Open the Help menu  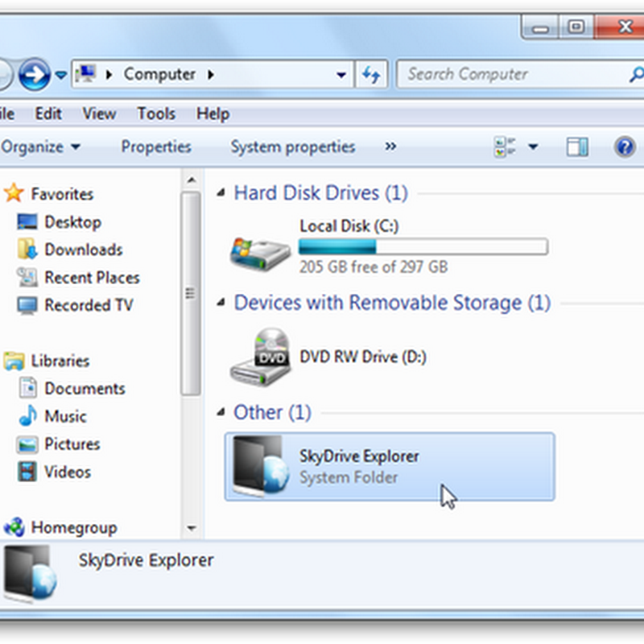pyautogui.click(x=213, y=114)
